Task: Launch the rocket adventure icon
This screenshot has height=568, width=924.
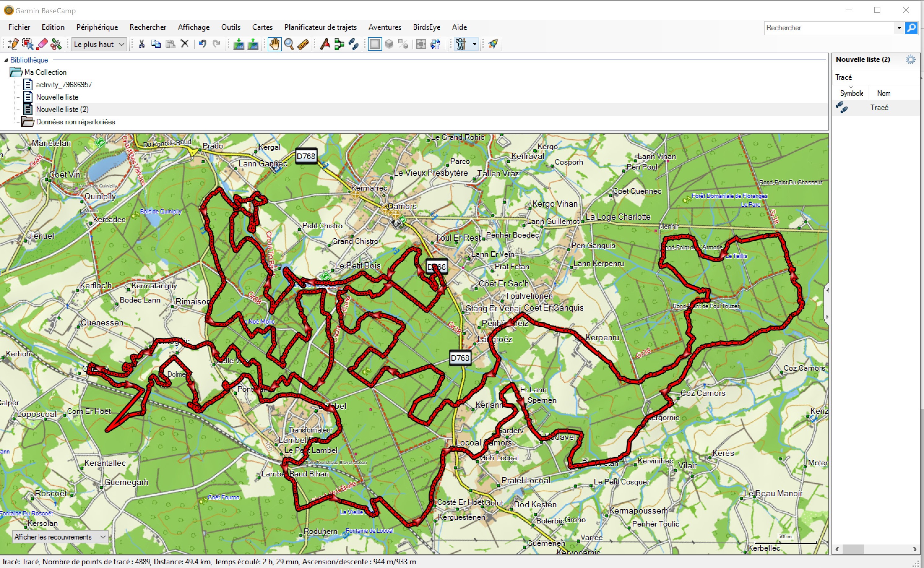Action: coord(493,44)
